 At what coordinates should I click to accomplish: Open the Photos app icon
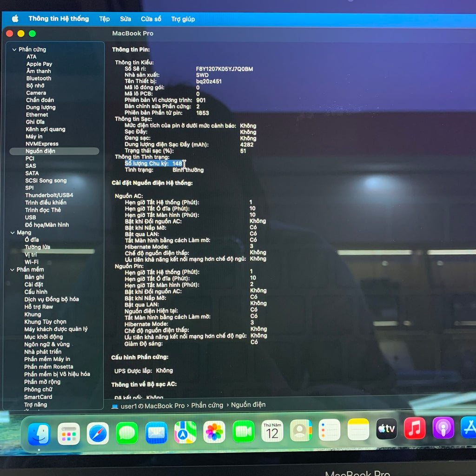214,432
